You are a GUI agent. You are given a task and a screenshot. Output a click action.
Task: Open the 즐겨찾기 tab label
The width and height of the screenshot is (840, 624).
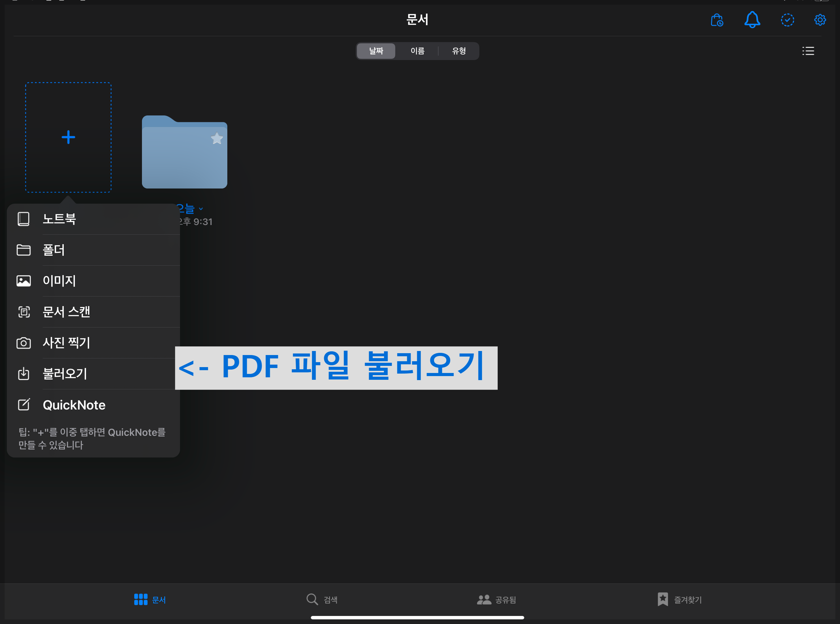688,600
